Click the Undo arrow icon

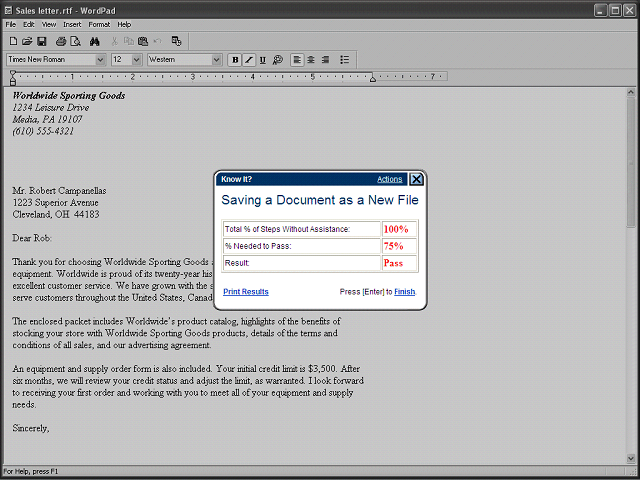click(158, 41)
